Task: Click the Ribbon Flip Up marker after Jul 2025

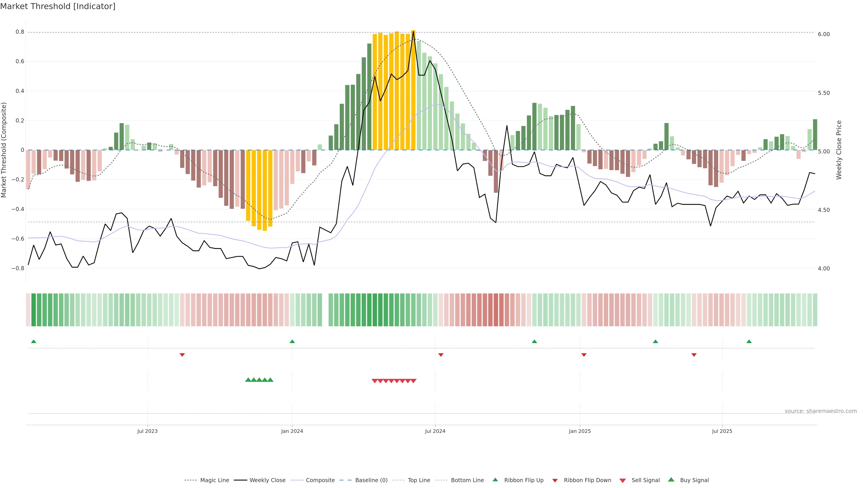Action: (749, 342)
